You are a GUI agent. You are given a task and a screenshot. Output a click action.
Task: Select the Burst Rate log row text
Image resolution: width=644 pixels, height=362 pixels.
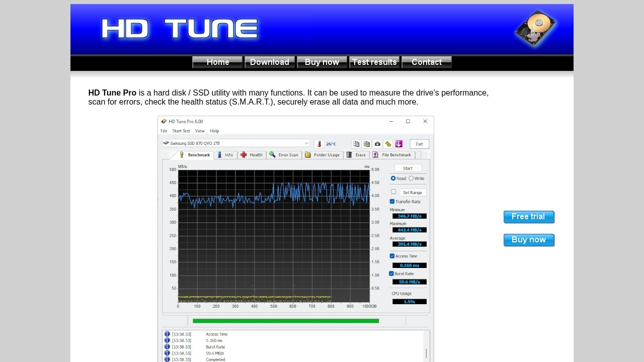(215, 347)
